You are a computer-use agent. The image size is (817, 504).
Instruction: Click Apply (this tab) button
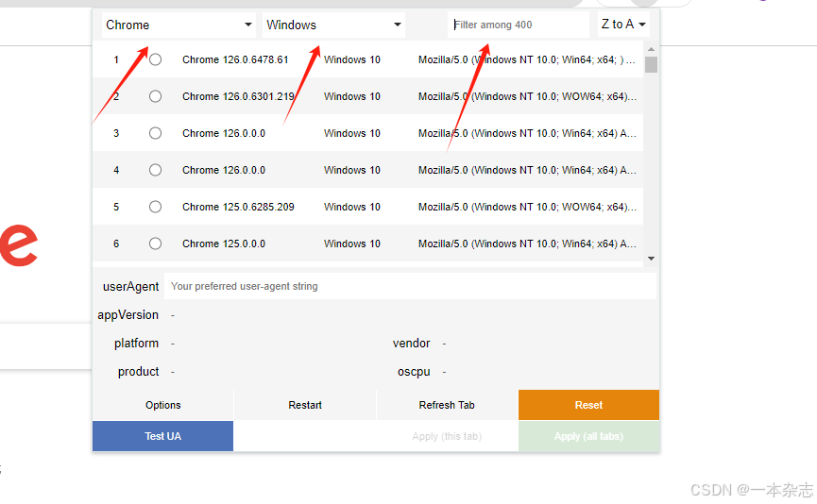click(x=447, y=436)
